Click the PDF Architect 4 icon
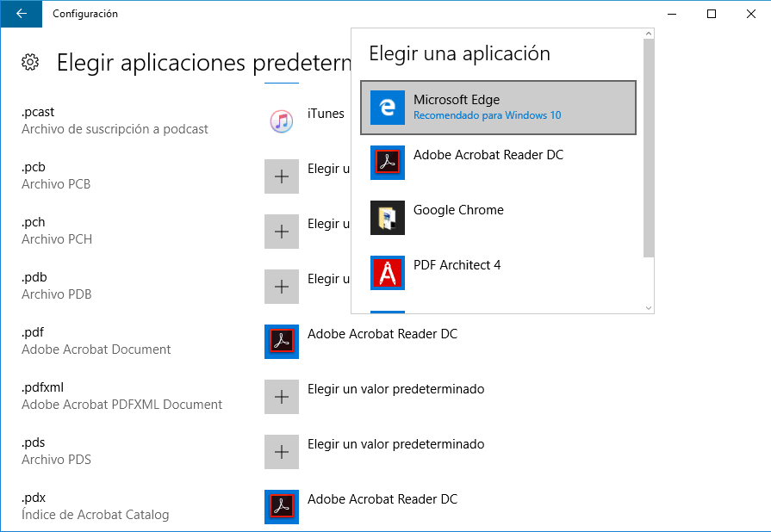771x532 pixels. point(388,273)
